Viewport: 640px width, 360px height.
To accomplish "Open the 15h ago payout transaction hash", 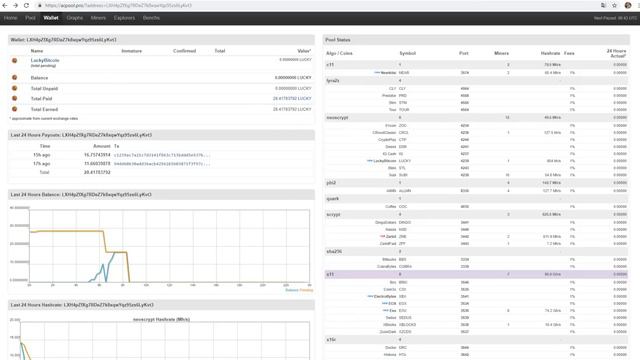I will click(x=162, y=155).
